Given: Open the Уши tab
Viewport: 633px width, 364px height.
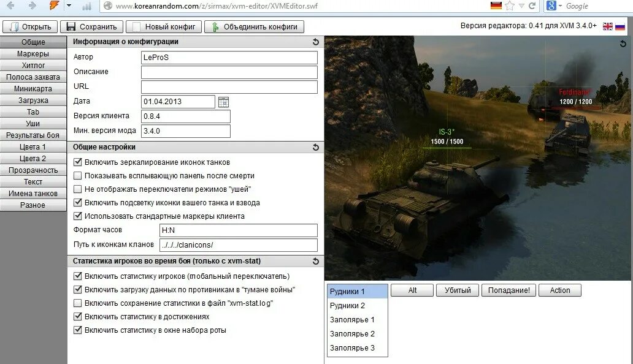Looking at the screenshot, I should click(x=33, y=124).
